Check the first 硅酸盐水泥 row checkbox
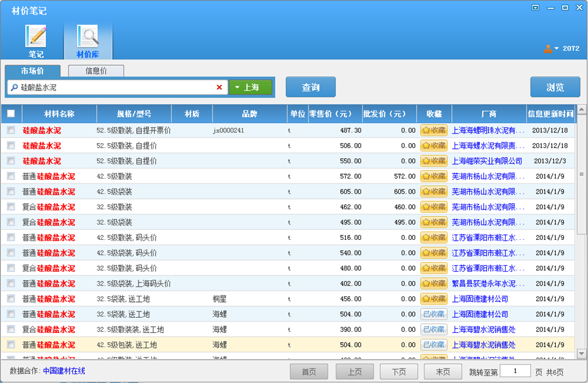588x383 pixels. click(x=11, y=130)
